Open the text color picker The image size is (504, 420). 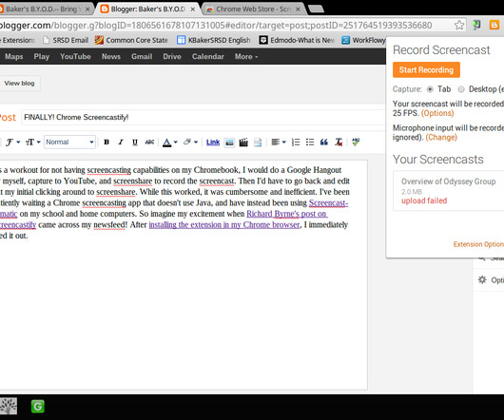click(x=169, y=143)
